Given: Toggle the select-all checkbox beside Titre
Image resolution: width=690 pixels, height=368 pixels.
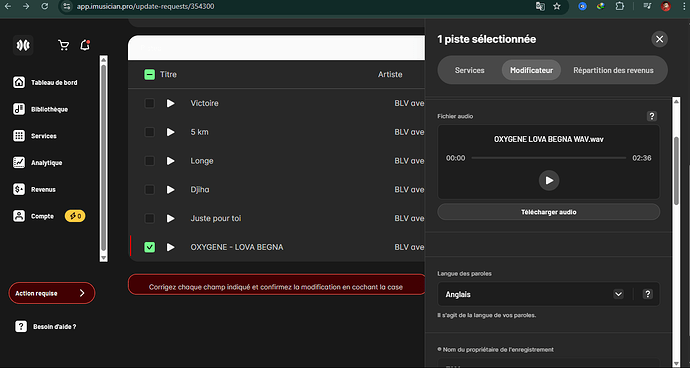Looking at the screenshot, I should tap(150, 74).
